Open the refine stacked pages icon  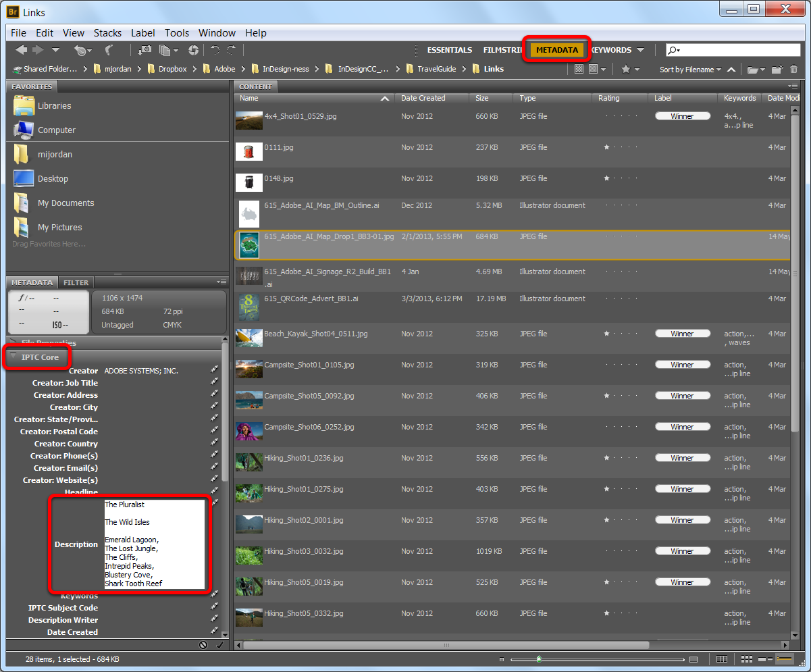[x=168, y=50]
